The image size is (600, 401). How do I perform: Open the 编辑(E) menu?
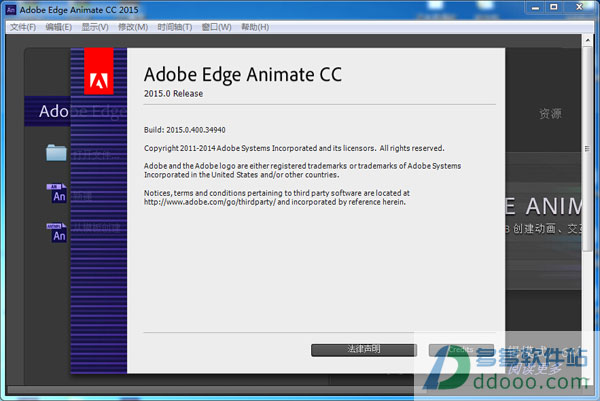(59, 27)
